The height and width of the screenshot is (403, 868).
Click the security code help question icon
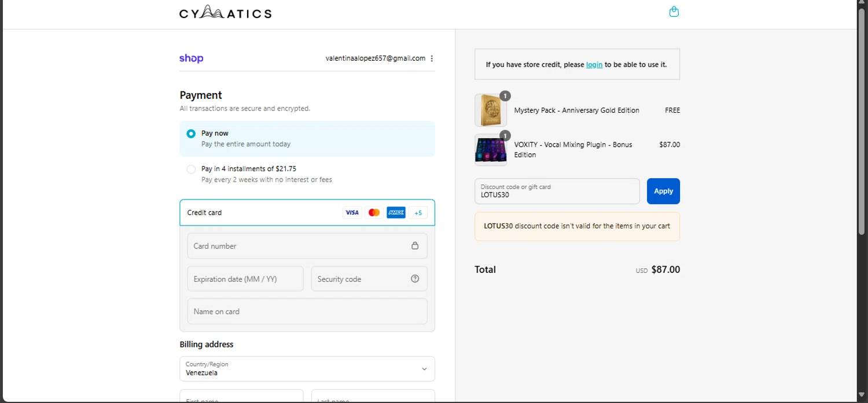tap(415, 279)
